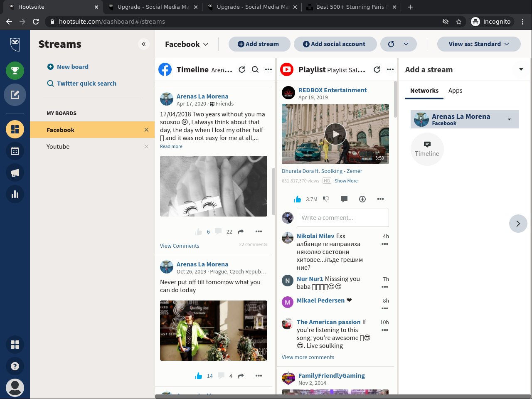The height and width of the screenshot is (399, 532).
Task: Like the Dhurata Dora video
Action: 298,199
